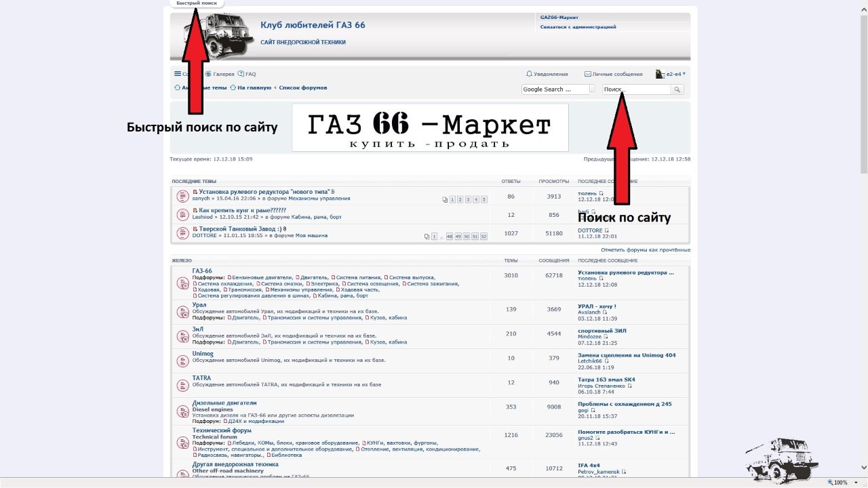The height and width of the screenshot is (488, 868).
Task: Open Связаться с администрацией link
Action: (578, 27)
